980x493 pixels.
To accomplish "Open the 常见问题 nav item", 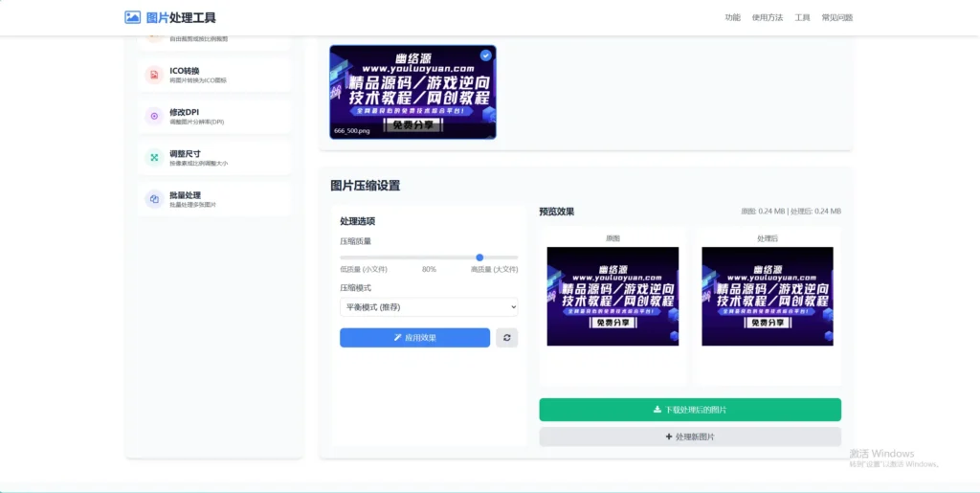I will (837, 17).
